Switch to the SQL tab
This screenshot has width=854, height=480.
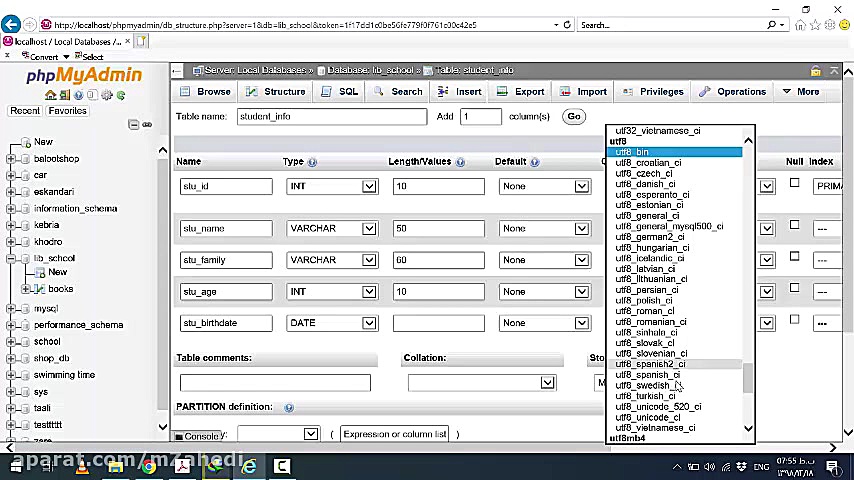click(x=340, y=91)
